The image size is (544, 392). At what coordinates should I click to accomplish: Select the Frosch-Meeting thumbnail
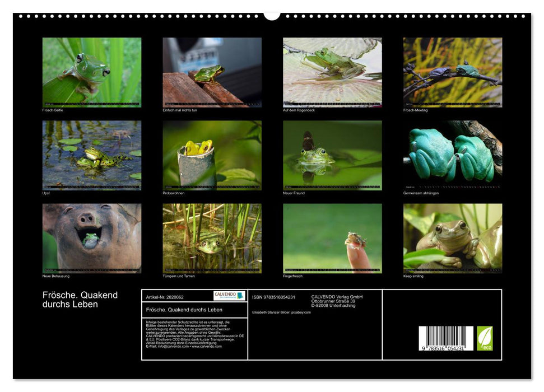(x=453, y=72)
